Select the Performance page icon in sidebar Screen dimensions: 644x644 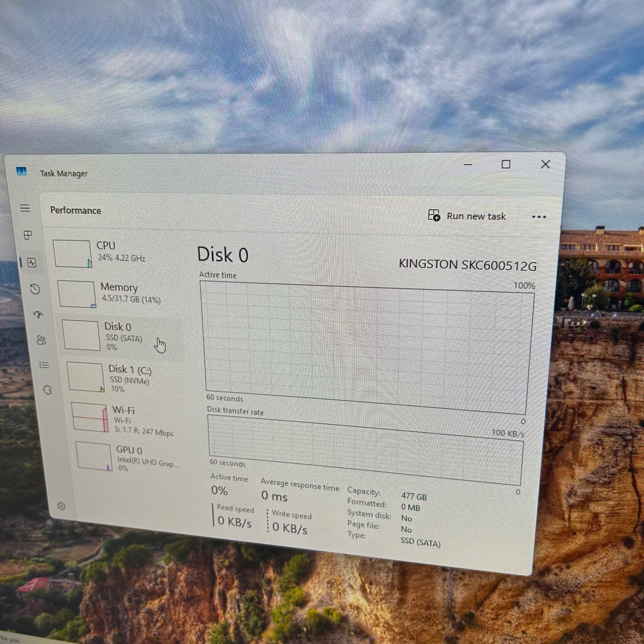coord(32,262)
